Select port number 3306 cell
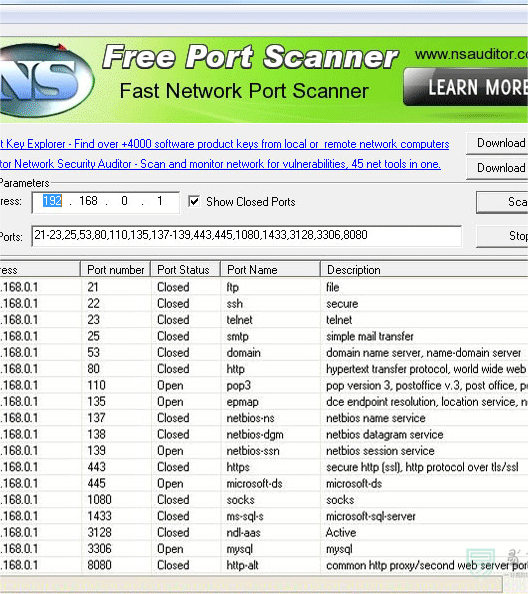Viewport: 528px width, 594px height. (99, 549)
